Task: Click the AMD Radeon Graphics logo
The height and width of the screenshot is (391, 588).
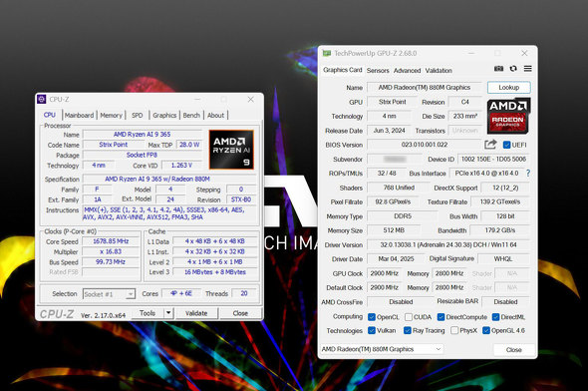Action: pyautogui.click(x=508, y=116)
